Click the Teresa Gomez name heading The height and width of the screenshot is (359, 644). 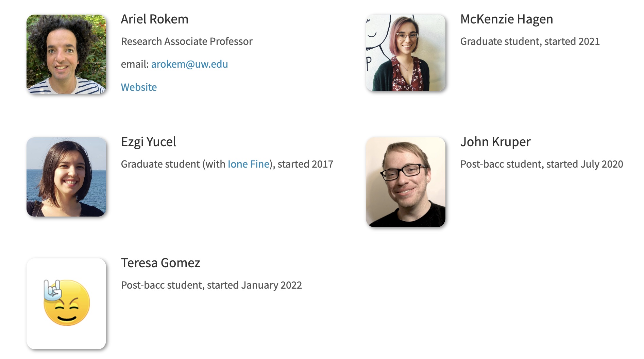(x=160, y=263)
